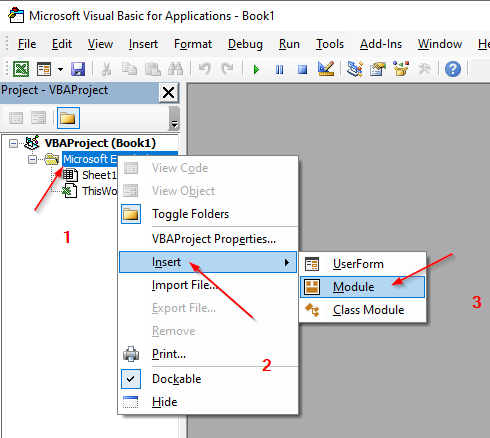Screen dimensions: 490x438
Task: Open the Insert UserForm dropdown arrow
Action: click(60, 69)
